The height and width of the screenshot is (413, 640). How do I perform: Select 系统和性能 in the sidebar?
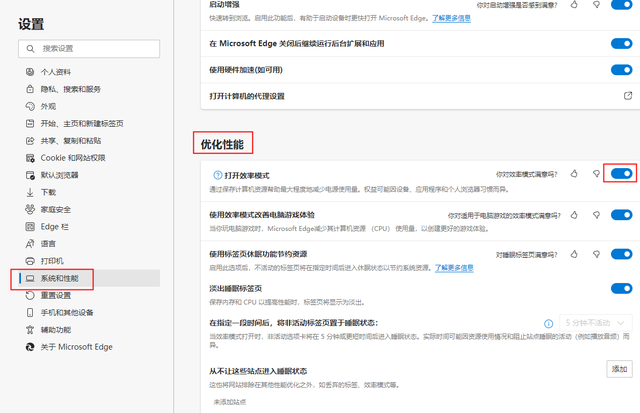click(59, 278)
